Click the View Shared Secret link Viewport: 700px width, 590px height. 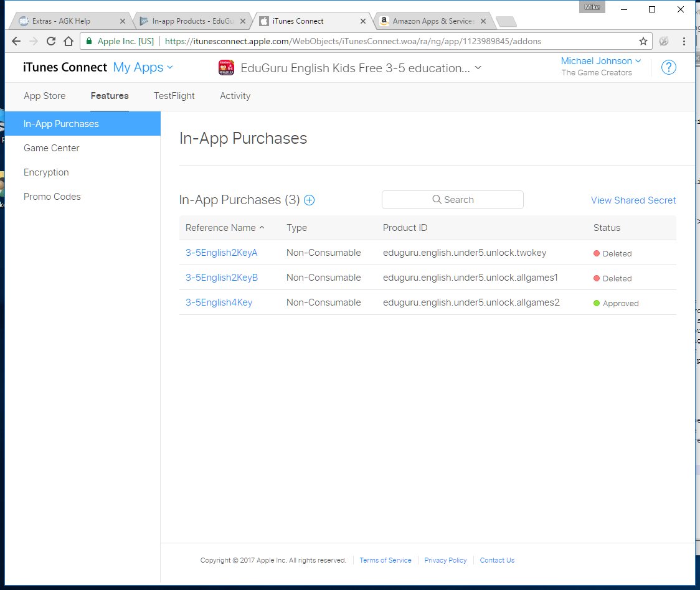click(633, 200)
